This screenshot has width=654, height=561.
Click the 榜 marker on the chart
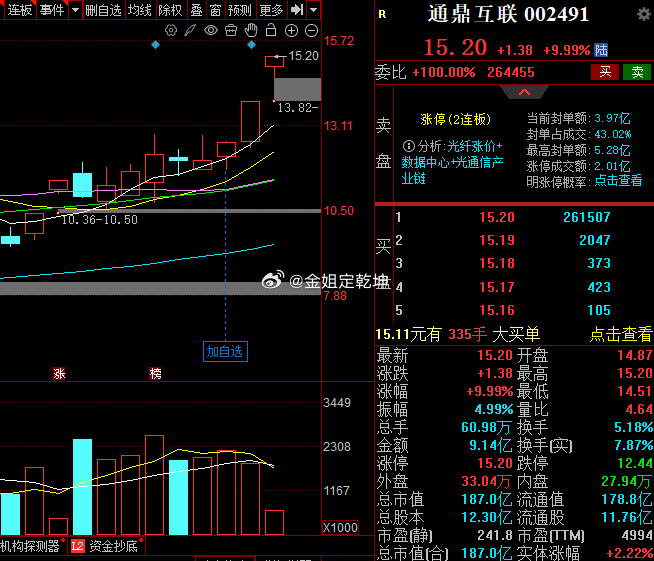click(155, 373)
